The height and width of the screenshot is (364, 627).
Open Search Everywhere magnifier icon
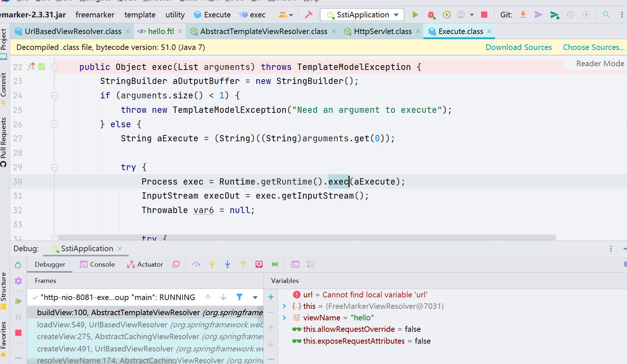click(606, 15)
